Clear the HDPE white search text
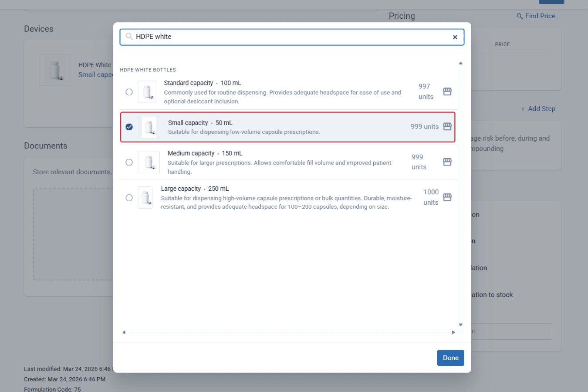 pos(455,37)
